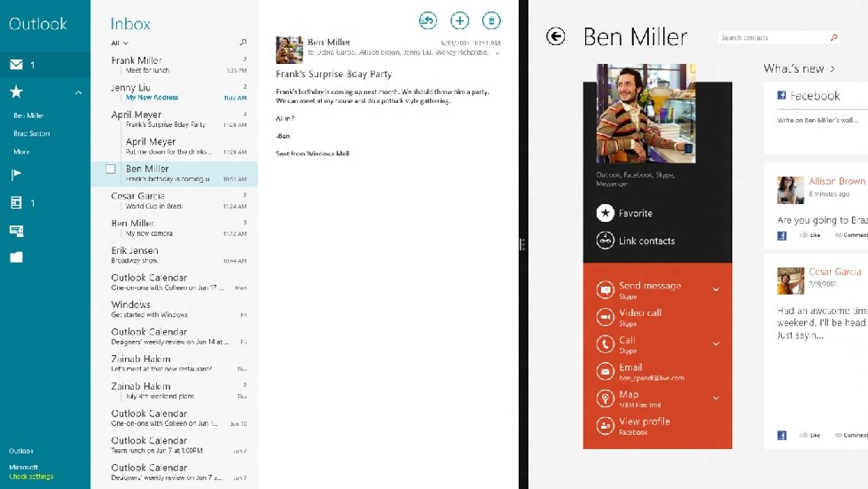Click Facebook logo in What's new card
This screenshot has height=489, width=868.
[x=782, y=95]
